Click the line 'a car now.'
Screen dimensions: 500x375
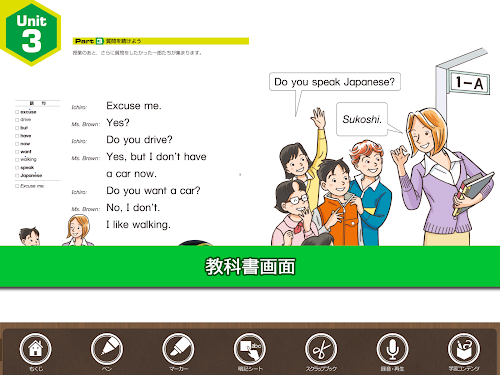coord(131,174)
